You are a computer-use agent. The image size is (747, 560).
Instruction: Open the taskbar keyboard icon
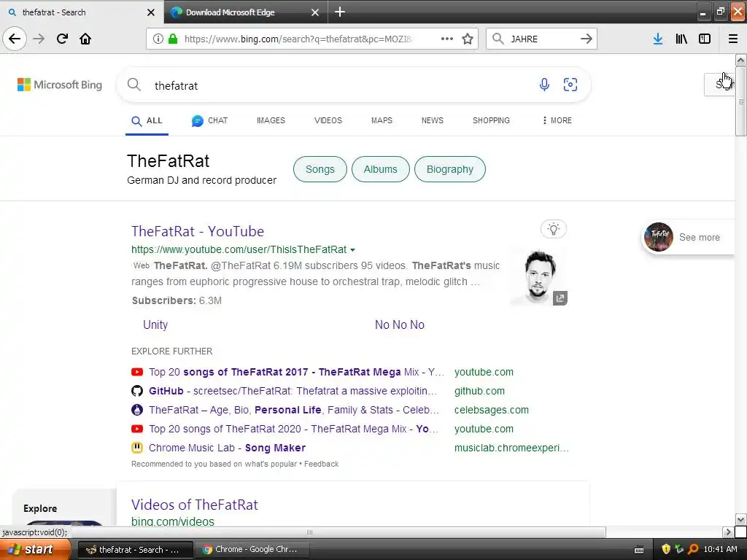639,550
